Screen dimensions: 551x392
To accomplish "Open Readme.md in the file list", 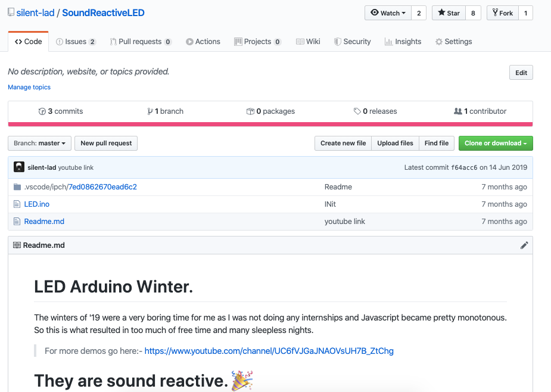I will pyautogui.click(x=44, y=222).
